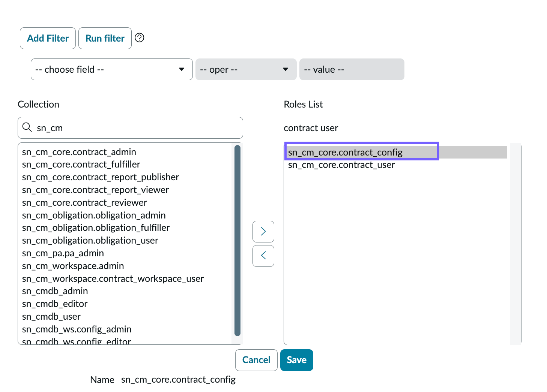Click the move right arrow button
The height and width of the screenshot is (392, 547).
263,232
